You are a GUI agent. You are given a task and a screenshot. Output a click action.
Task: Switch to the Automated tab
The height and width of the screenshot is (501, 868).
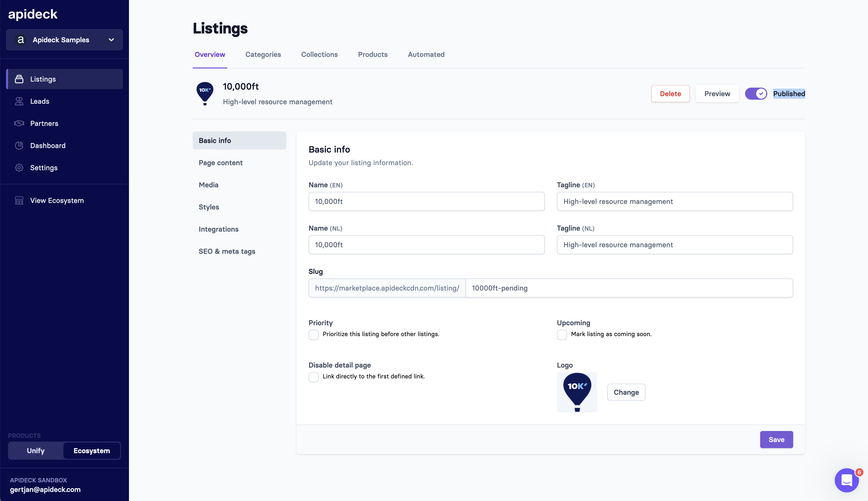pos(426,54)
